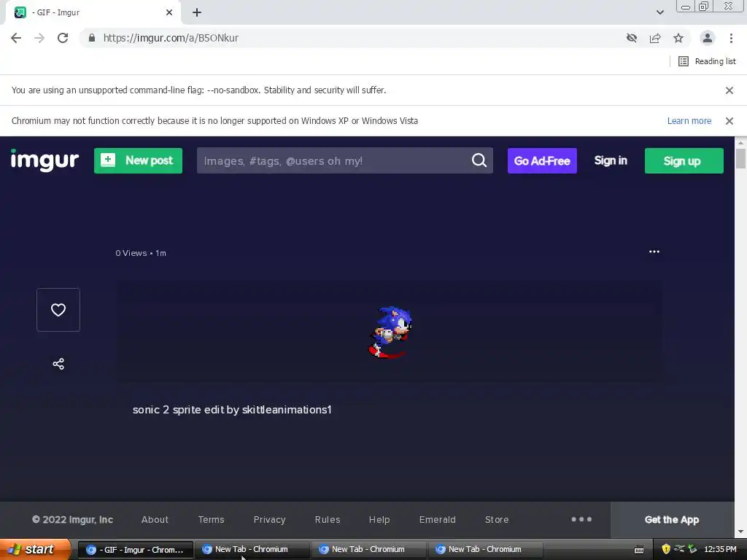Go back to the previous page

[x=16, y=38]
